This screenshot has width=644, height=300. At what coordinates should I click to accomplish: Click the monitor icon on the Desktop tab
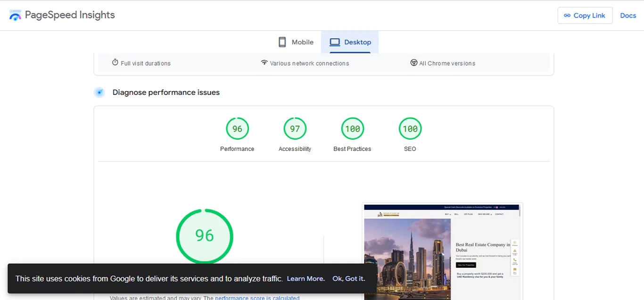pos(335,42)
